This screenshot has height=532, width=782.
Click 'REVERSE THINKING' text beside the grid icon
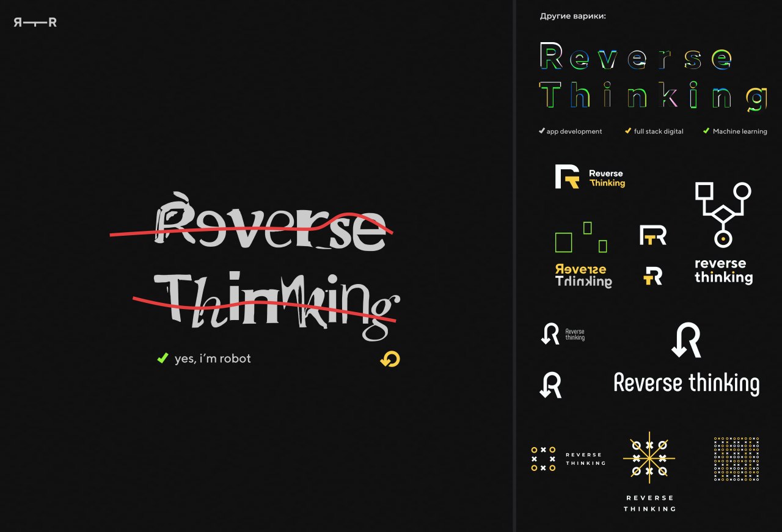point(585,459)
